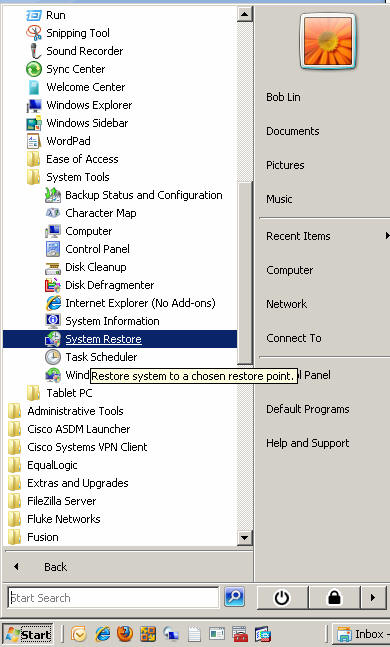Click Connect To
Screen dimensions: 390x647
pos(293,338)
